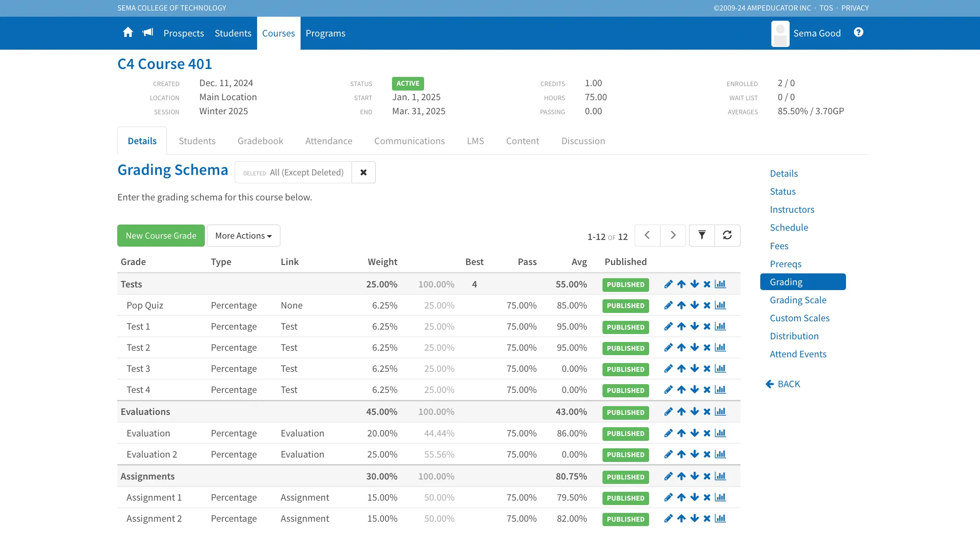View chart for Assignment 2
Viewport: 980px width, 545px height.
click(720, 519)
